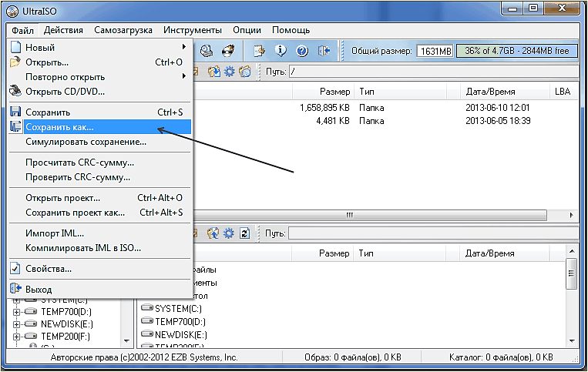
Task: Click the label/view icon beside upper gear
Action: tap(245, 71)
